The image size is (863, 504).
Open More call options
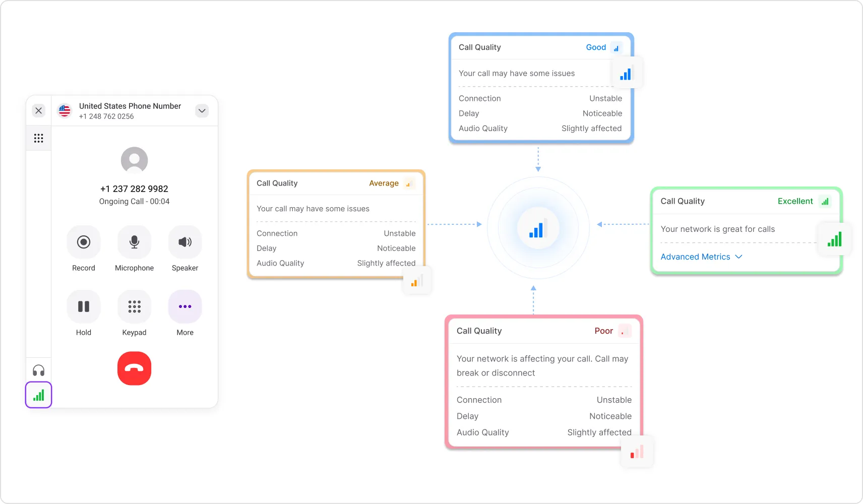[185, 306]
